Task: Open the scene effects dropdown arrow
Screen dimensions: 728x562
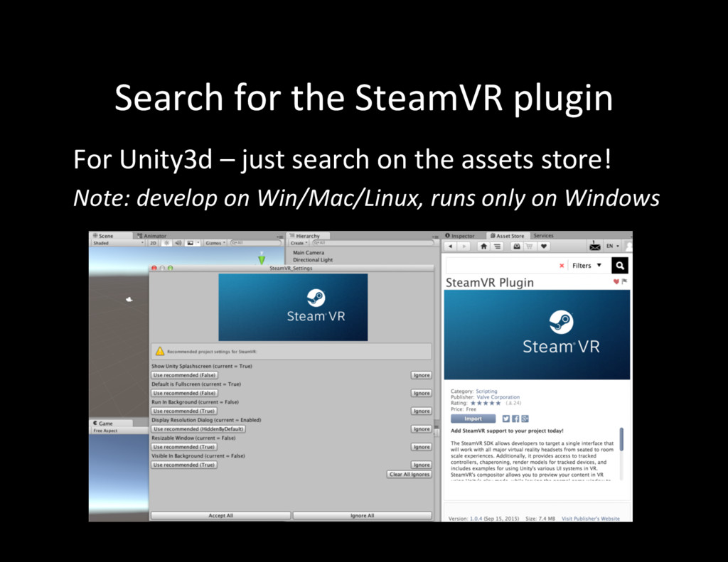Action: pyautogui.click(x=198, y=243)
